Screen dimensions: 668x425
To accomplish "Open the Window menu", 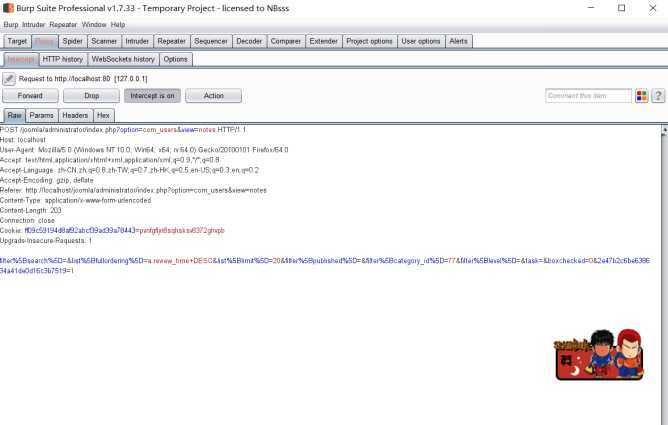I will (94, 25).
